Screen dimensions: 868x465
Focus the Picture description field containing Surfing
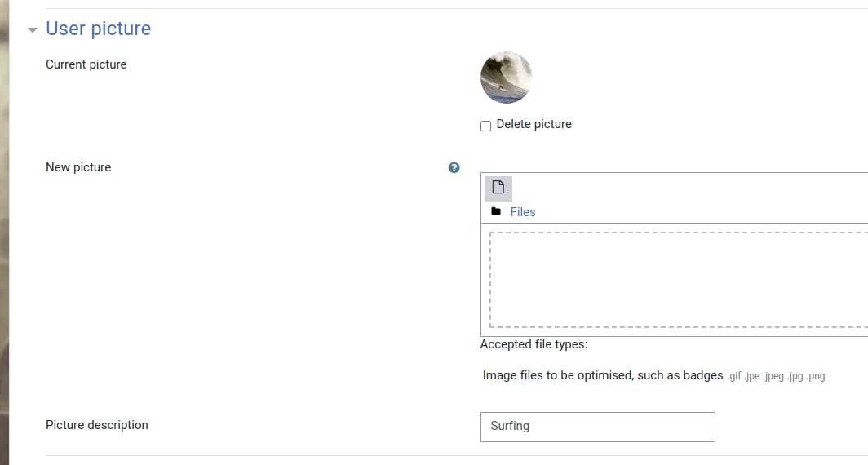click(x=597, y=427)
